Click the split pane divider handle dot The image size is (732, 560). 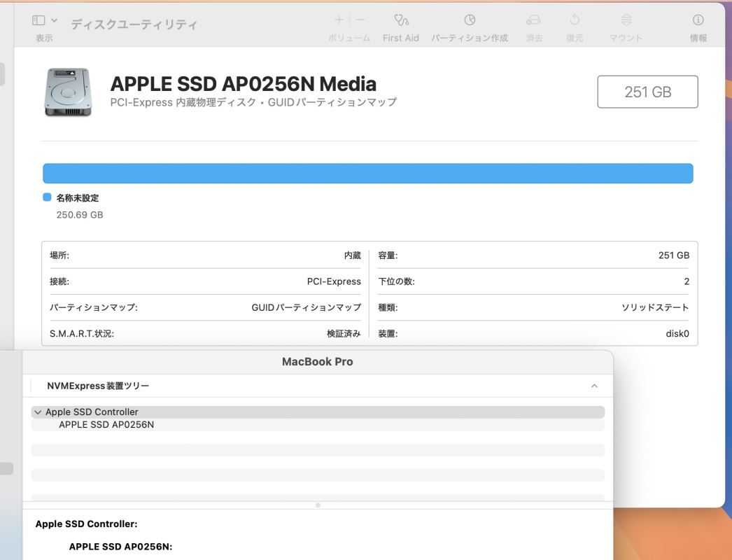pos(318,505)
